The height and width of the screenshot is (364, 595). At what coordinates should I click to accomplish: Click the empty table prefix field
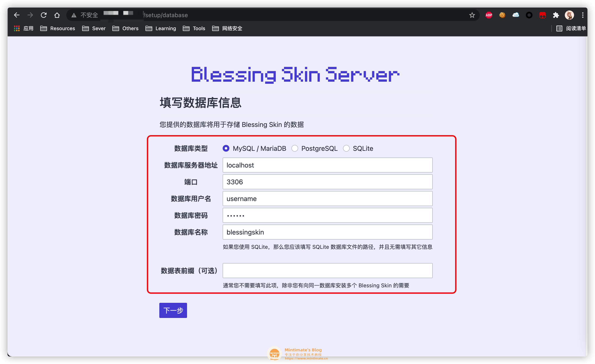(327, 271)
